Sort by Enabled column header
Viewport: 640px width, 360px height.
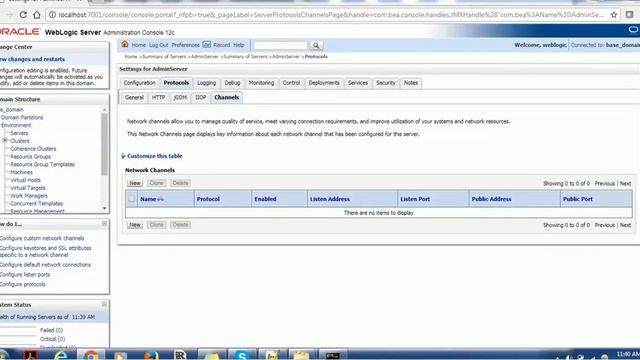click(265, 199)
